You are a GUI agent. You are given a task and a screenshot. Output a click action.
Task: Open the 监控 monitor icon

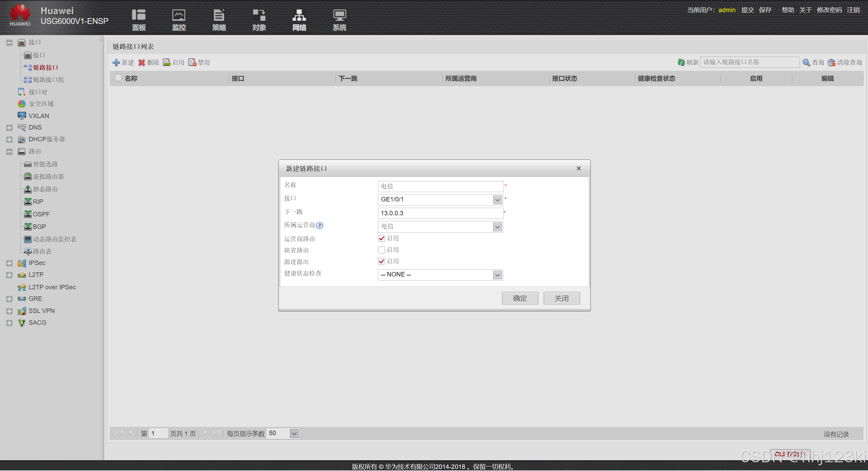[179, 15]
